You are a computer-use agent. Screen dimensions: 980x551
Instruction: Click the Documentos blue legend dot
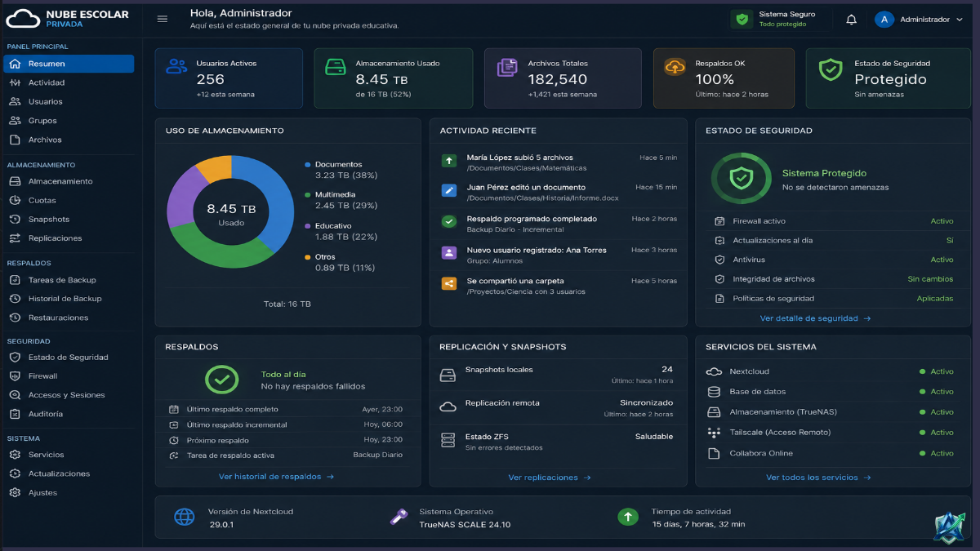[x=307, y=164]
